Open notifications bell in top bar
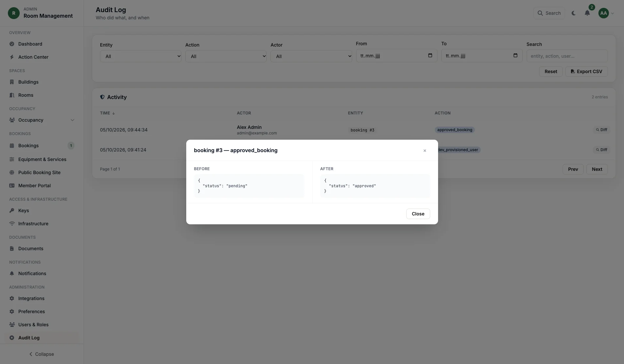The height and width of the screenshot is (364, 624). 587,13
